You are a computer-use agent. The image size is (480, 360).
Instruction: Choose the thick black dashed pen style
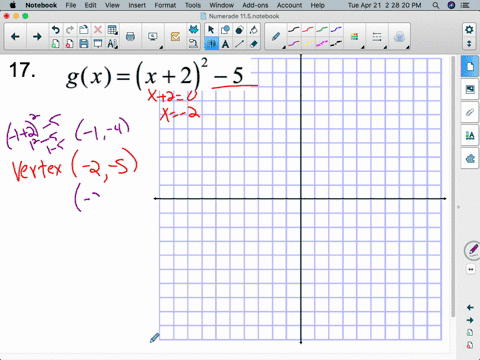(336, 43)
